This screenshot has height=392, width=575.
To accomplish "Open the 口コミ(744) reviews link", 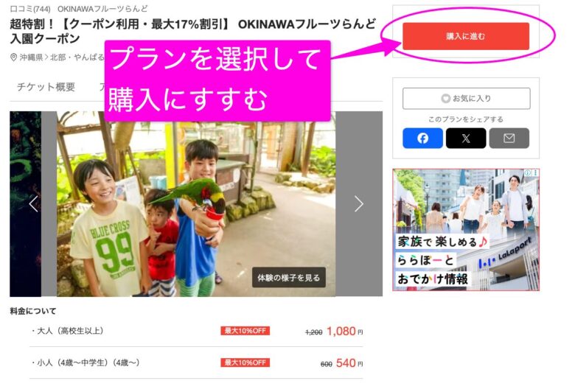I will point(30,9).
